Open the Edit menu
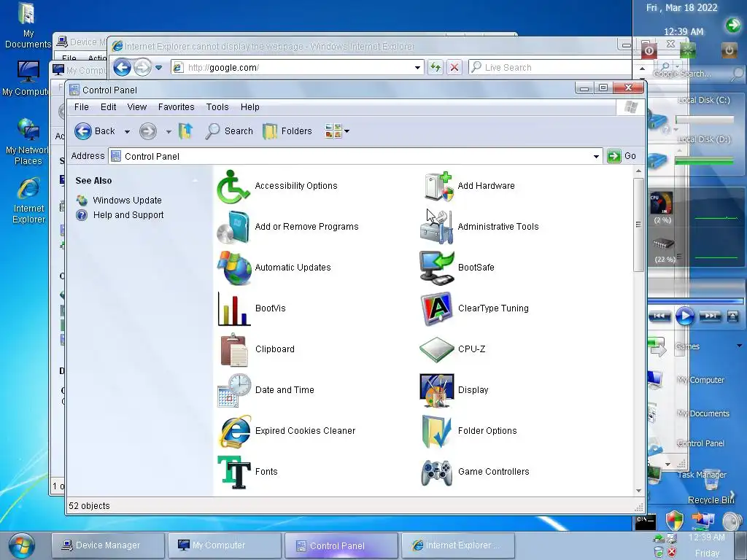The image size is (747, 560). (x=108, y=107)
